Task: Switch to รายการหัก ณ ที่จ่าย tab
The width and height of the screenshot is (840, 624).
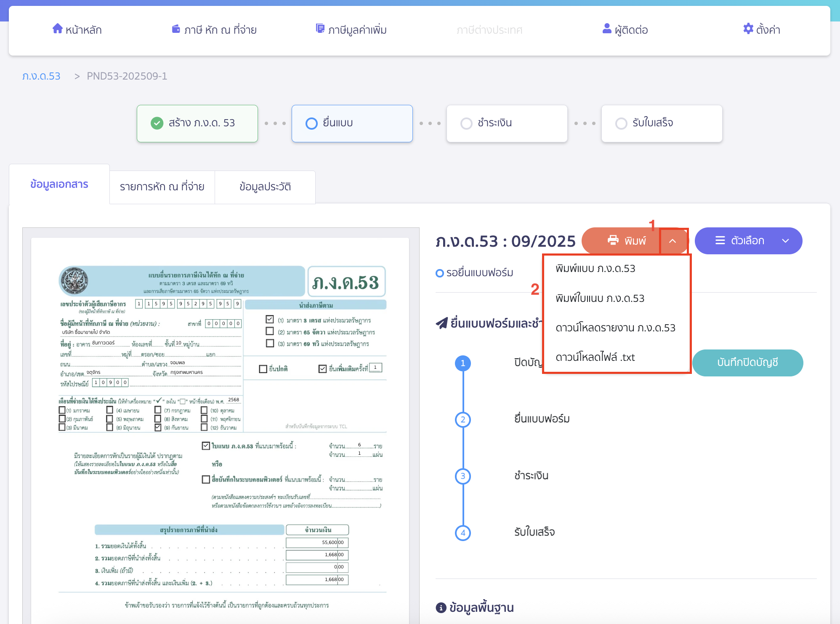Action: click(162, 187)
